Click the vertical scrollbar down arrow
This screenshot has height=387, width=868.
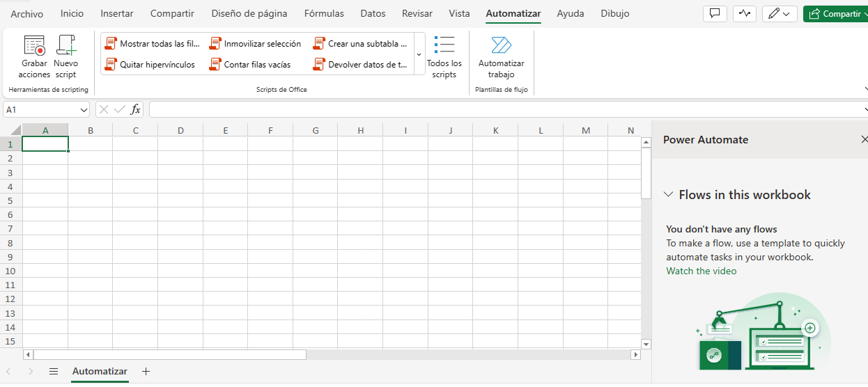(x=646, y=344)
